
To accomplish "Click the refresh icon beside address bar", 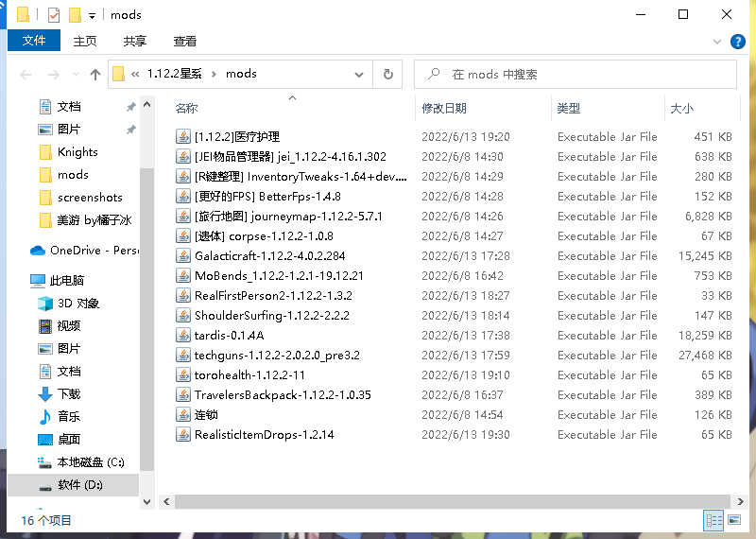I will pyautogui.click(x=387, y=75).
